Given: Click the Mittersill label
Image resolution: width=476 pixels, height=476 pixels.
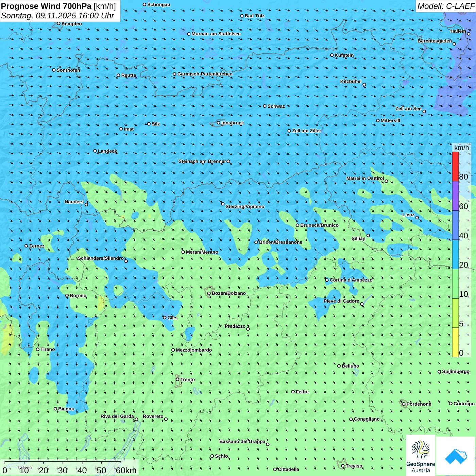Looking at the screenshot, I should (390, 120).
